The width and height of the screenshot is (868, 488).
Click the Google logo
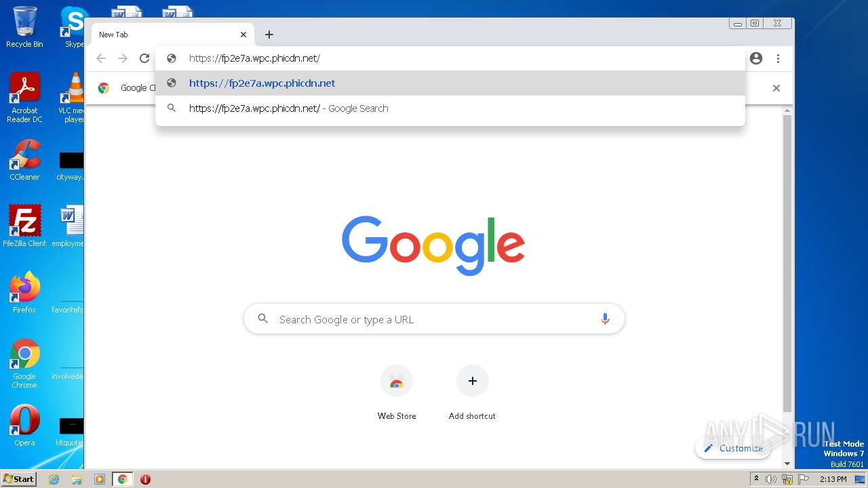pos(433,245)
